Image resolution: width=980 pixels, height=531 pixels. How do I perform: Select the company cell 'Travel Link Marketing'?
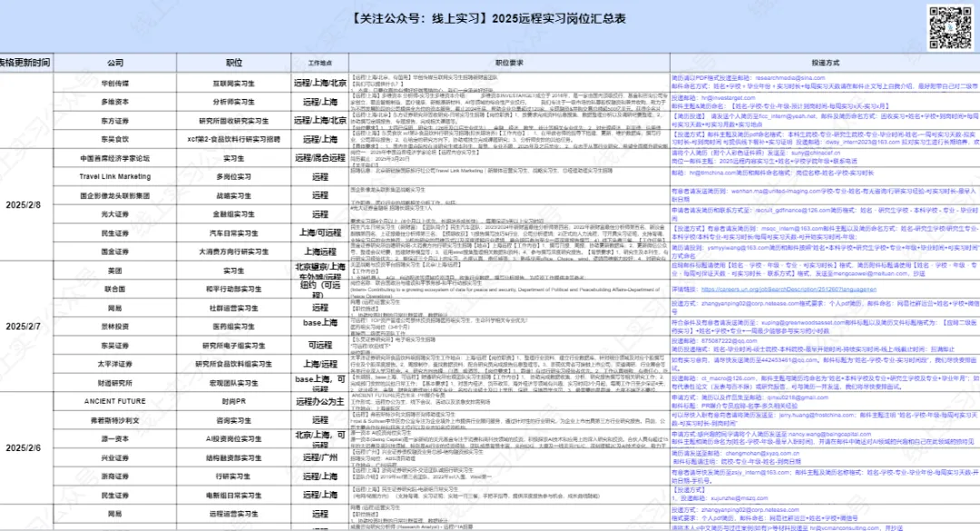115,176
